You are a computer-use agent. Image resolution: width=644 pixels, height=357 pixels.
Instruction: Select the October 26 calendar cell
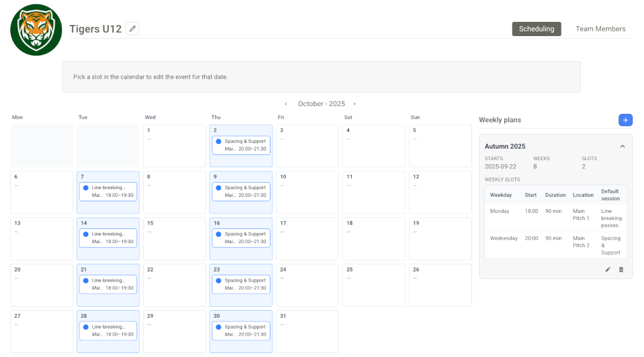point(440,285)
